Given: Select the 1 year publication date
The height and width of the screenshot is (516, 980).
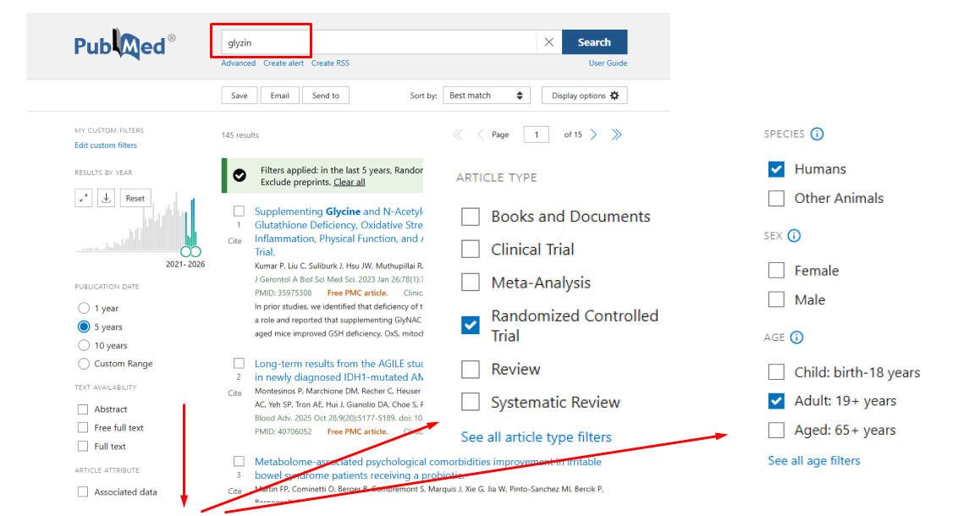Looking at the screenshot, I should coord(84,308).
